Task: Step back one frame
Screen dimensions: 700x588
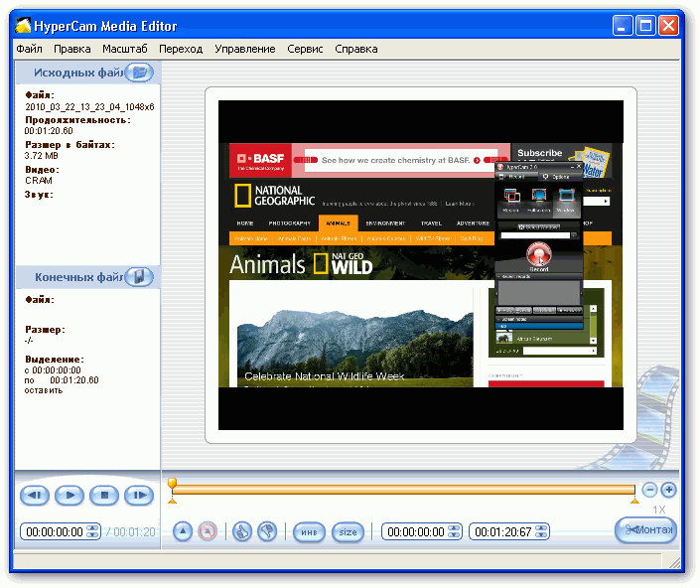Action: click(35, 496)
